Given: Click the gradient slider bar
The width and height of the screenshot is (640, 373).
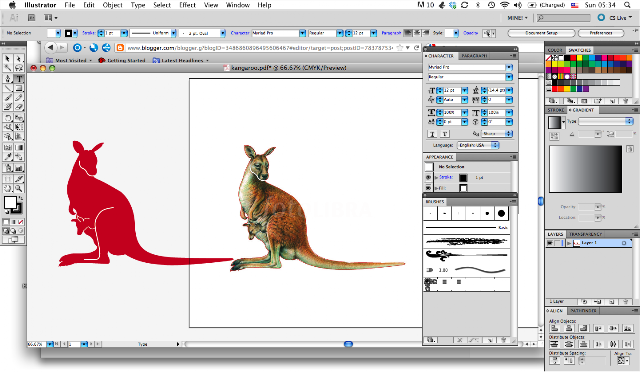Looking at the screenshot, I should tap(585, 169).
